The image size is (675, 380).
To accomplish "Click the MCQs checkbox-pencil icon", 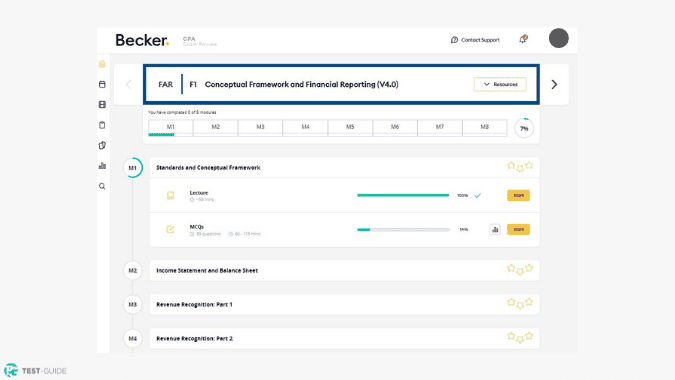I will point(170,229).
